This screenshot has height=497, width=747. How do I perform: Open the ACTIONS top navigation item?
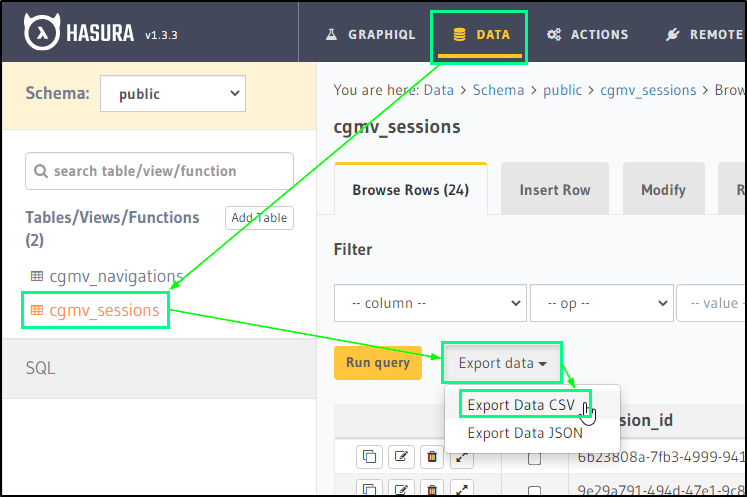point(587,34)
